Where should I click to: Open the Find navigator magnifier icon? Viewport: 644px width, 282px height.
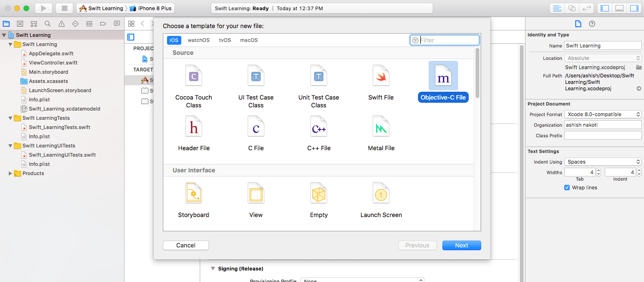(x=48, y=23)
